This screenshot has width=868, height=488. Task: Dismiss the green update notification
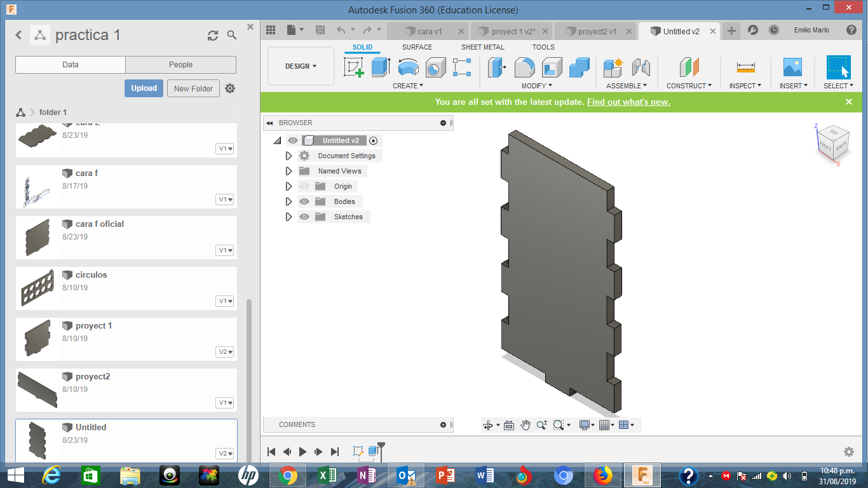pos(849,102)
